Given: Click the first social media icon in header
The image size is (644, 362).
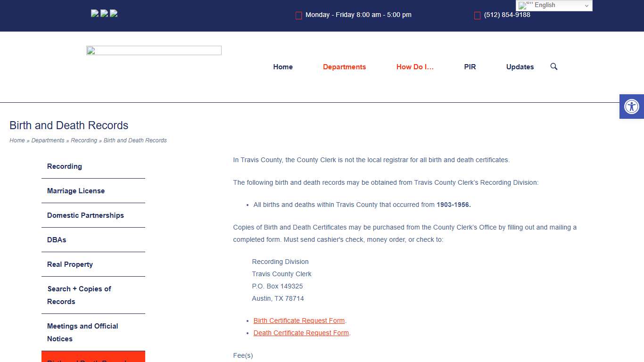Looking at the screenshot, I should (x=94, y=13).
